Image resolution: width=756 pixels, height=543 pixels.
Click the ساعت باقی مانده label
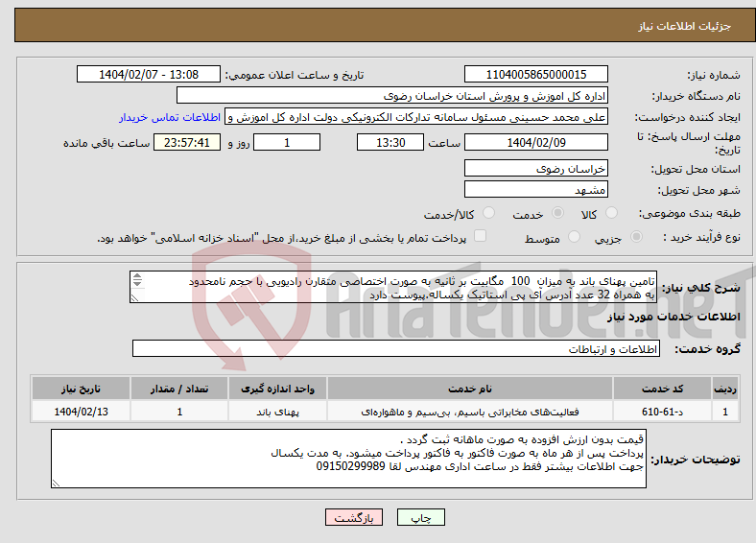point(106,143)
